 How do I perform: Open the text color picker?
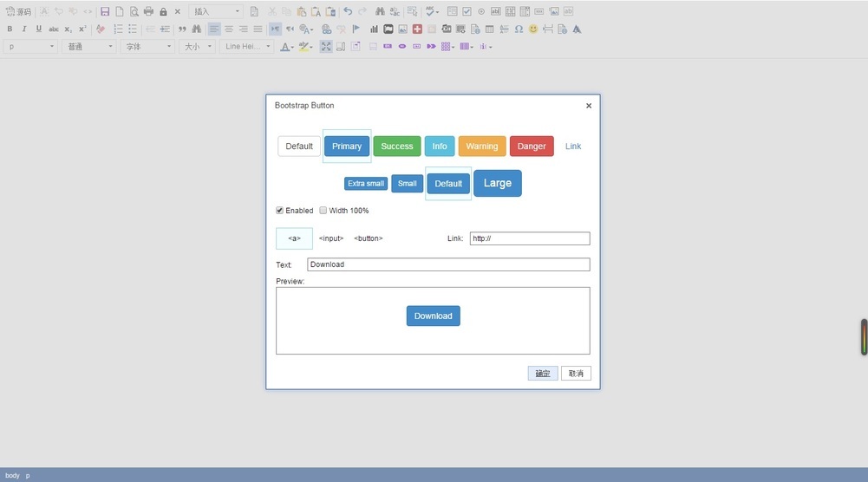click(x=286, y=47)
